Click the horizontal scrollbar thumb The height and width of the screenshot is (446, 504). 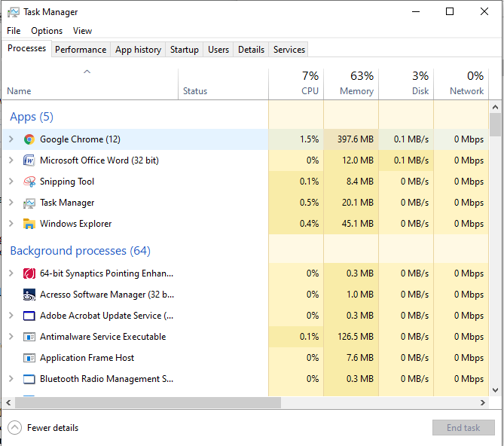pos(143,403)
